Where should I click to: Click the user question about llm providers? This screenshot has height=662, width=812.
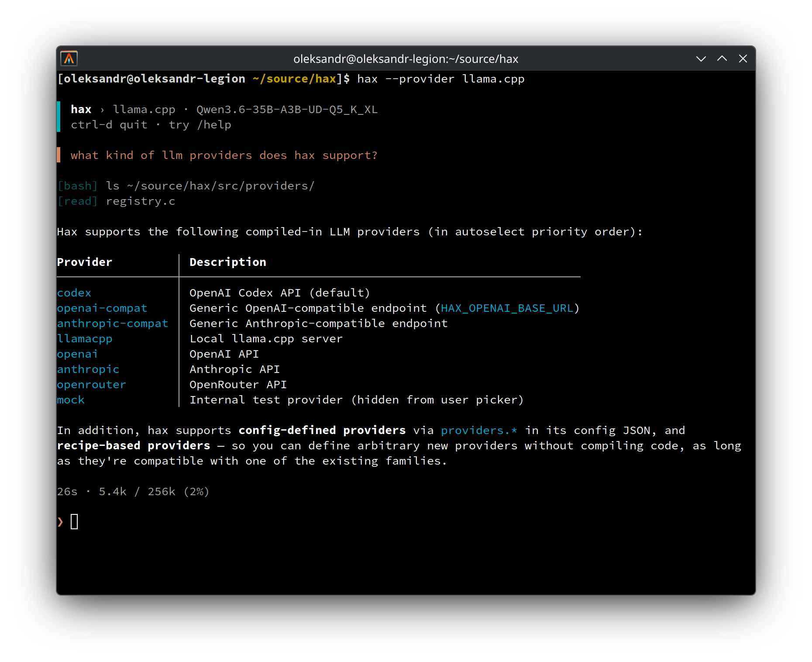pyautogui.click(x=224, y=155)
